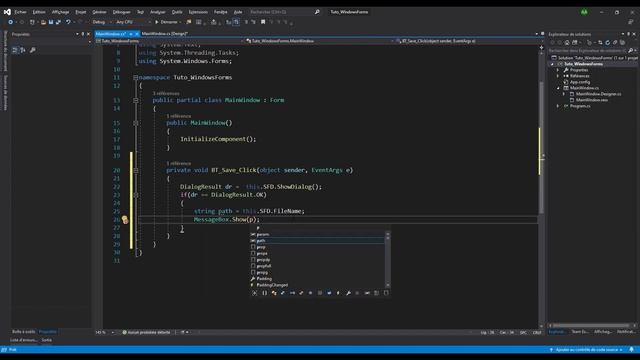Image resolution: width=640 pixels, height=360 pixels.
Task: Click the Save icon in toolbar
Action: pos(51,22)
